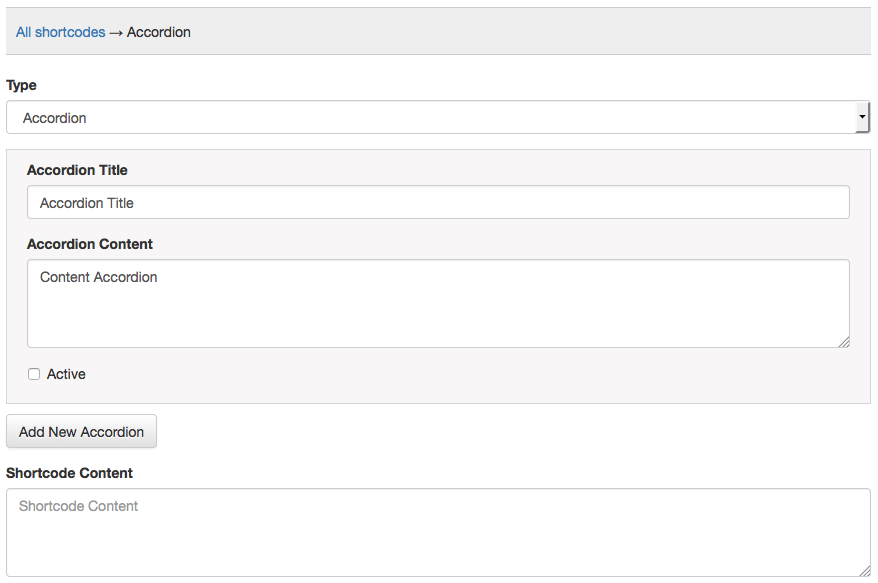Click the Accordion breadcrumb item
The image size is (878, 583).
(159, 32)
